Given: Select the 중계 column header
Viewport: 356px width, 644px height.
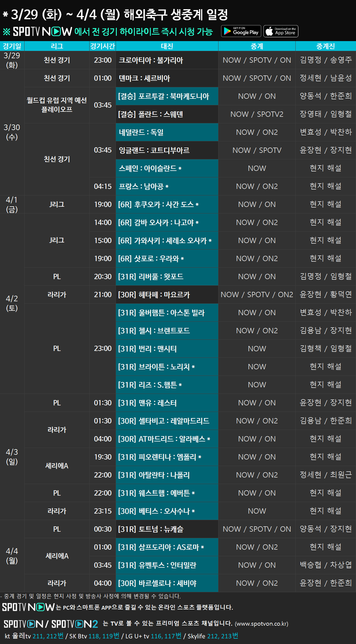Looking at the screenshot, I should [x=257, y=46].
